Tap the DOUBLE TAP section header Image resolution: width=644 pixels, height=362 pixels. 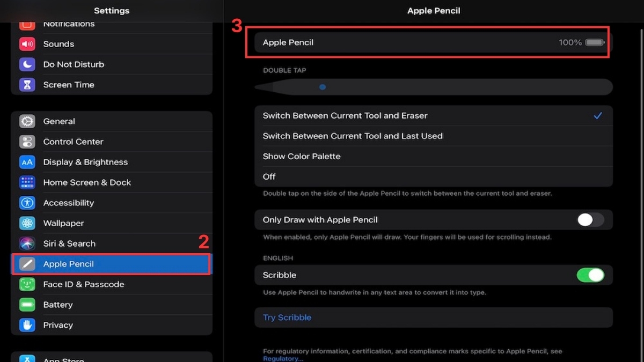tap(285, 70)
